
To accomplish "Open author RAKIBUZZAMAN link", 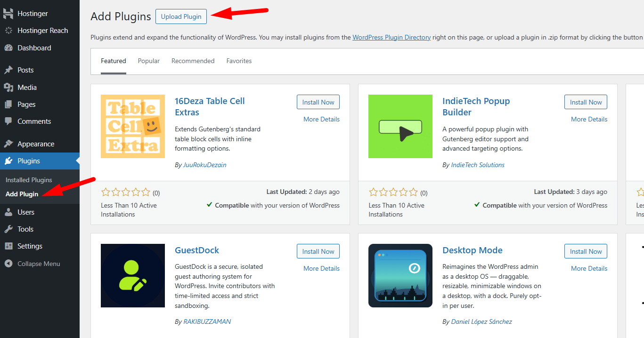I will [x=207, y=322].
